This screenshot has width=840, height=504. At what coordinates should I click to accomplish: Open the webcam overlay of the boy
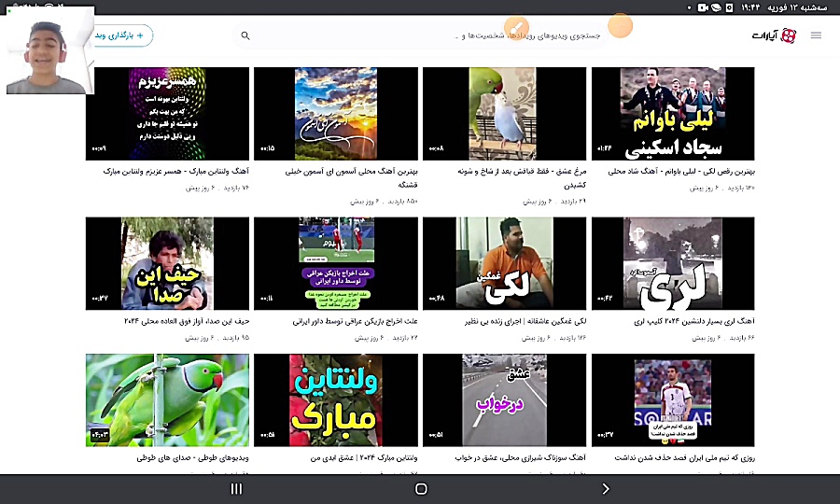pyautogui.click(x=49, y=51)
